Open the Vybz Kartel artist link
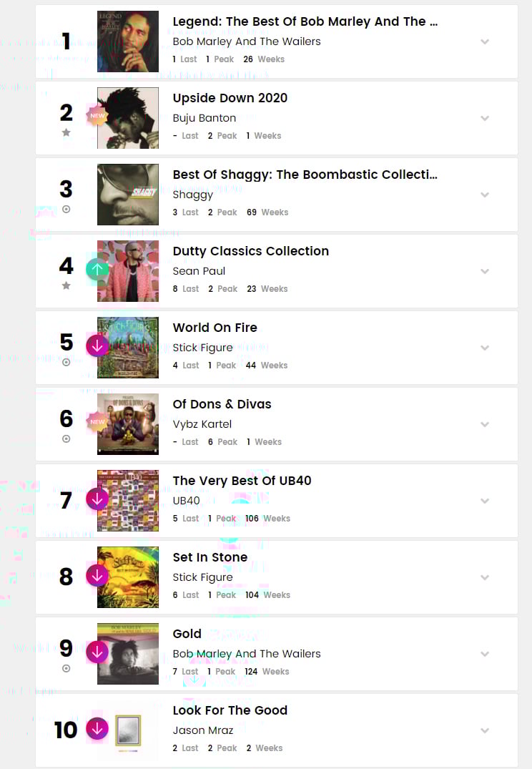The width and height of the screenshot is (532, 769). point(202,424)
